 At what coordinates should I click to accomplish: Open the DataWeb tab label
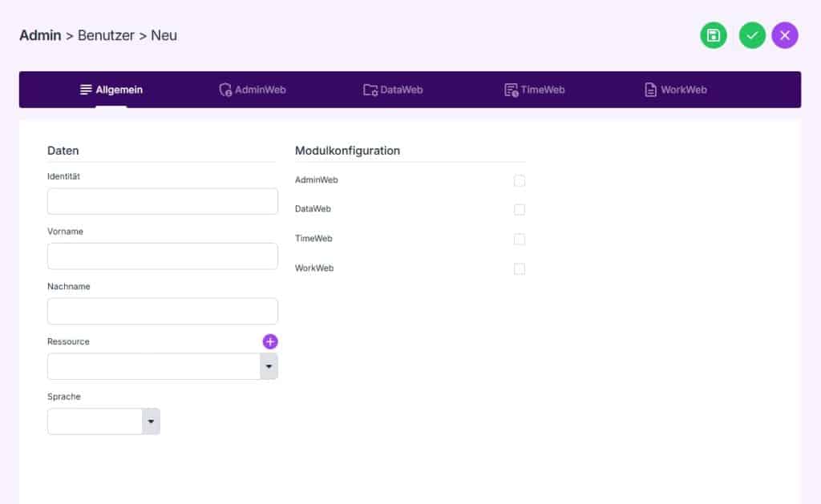pyautogui.click(x=401, y=90)
